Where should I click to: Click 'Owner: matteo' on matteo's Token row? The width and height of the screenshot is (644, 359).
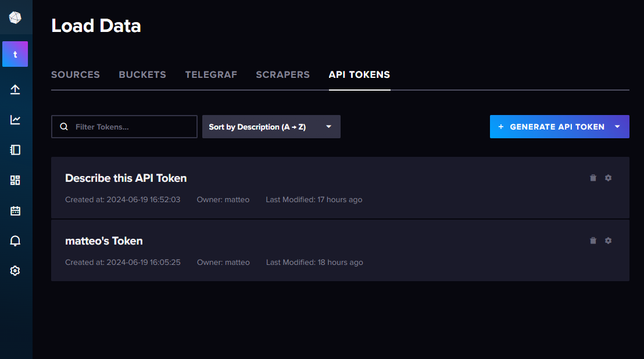point(223,263)
